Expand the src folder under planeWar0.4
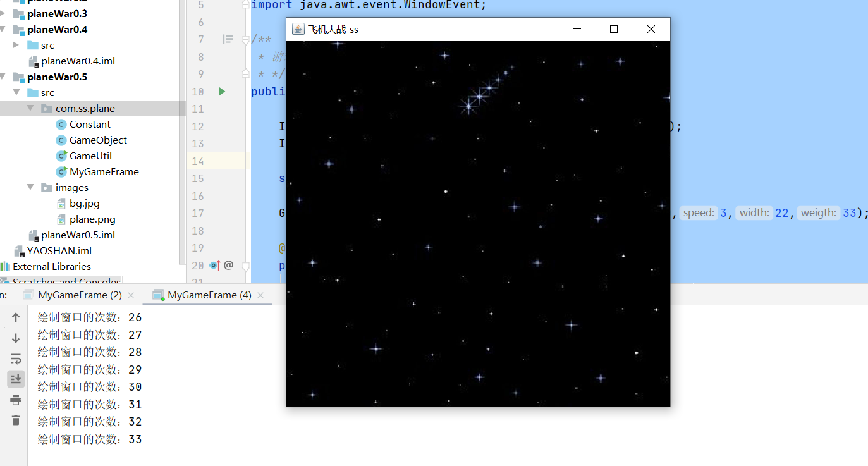This screenshot has width=868, height=466. pyautogui.click(x=16, y=46)
